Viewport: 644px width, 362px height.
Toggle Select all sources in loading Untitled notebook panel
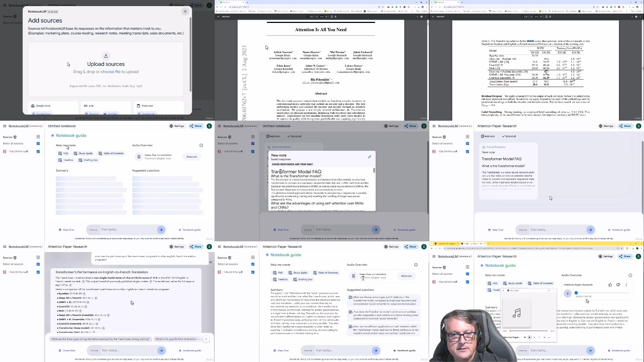(x=38, y=144)
